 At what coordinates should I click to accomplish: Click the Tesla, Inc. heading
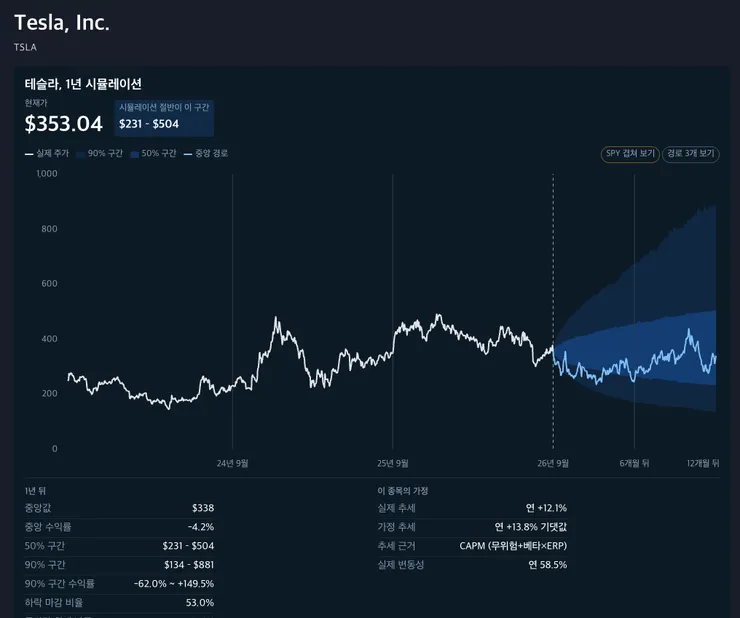coord(62,23)
